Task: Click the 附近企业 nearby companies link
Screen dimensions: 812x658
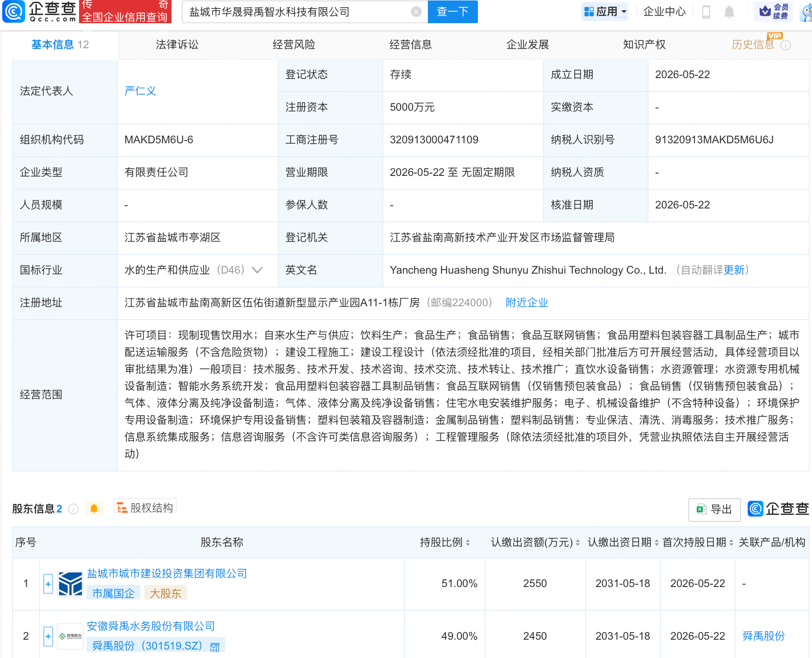Action: [x=527, y=303]
